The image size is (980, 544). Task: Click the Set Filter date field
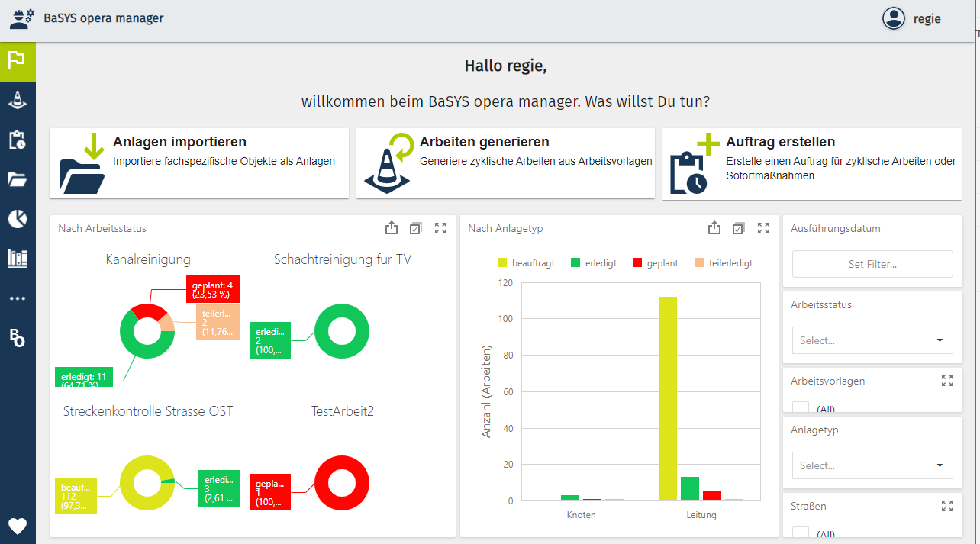click(872, 264)
